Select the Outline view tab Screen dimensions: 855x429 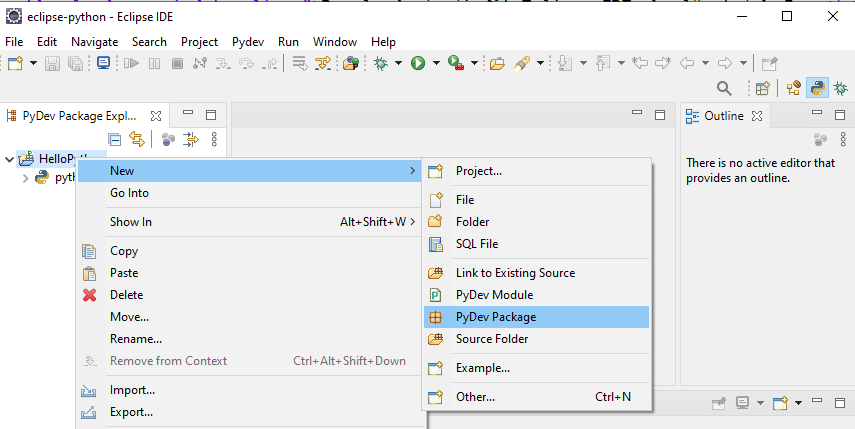[723, 116]
